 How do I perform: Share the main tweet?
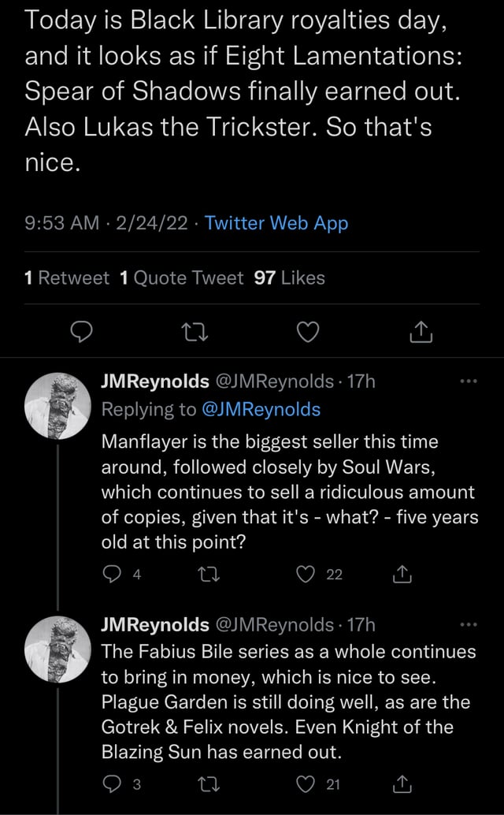click(x=421, y=332)
